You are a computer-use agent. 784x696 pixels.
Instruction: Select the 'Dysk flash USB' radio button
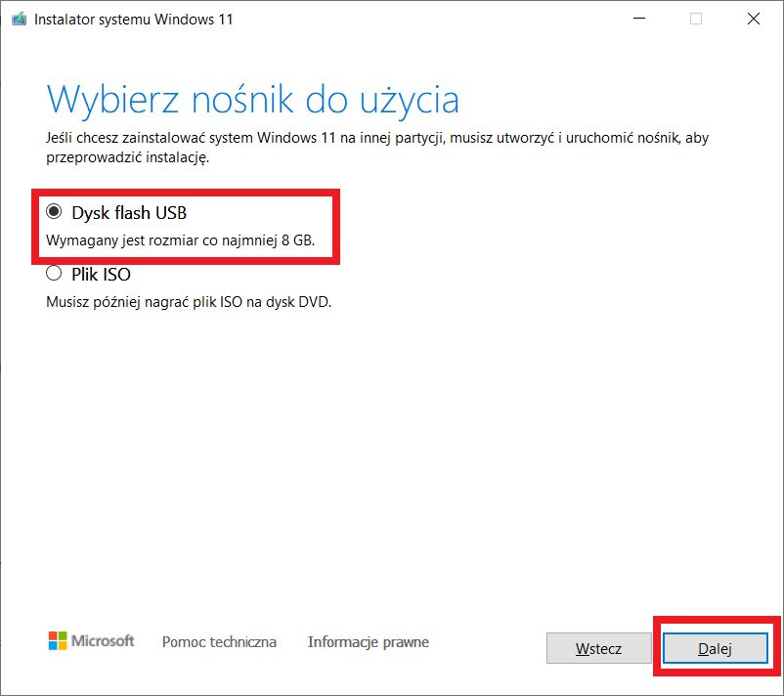click(54, 212)
